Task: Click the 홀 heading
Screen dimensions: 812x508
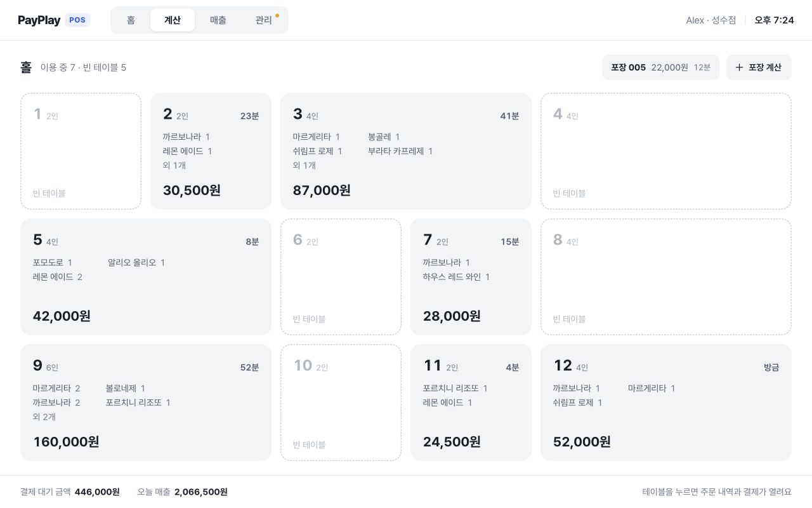Action: tap(26, 67)
